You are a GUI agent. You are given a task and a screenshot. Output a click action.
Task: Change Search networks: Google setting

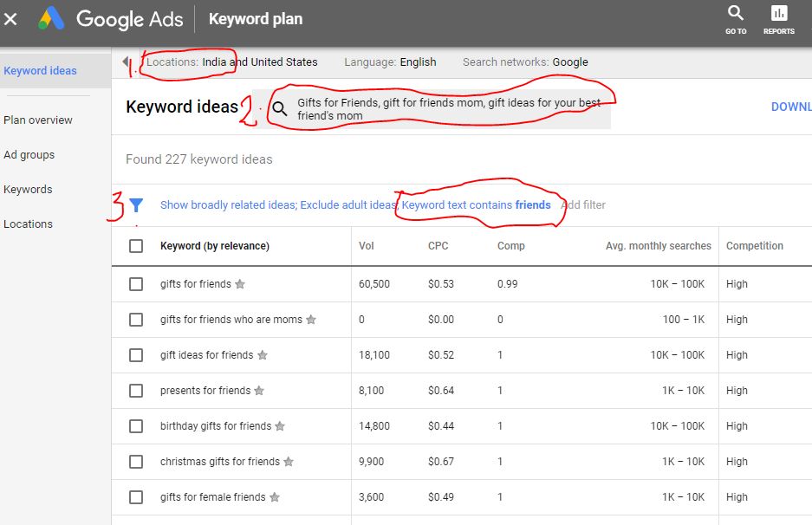[x=525, y=62]
